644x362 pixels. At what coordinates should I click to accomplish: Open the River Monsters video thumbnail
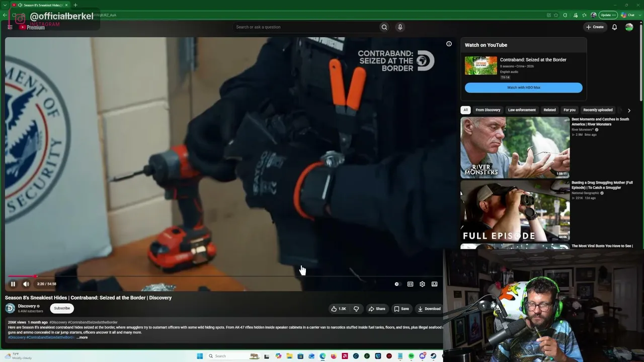515,147
